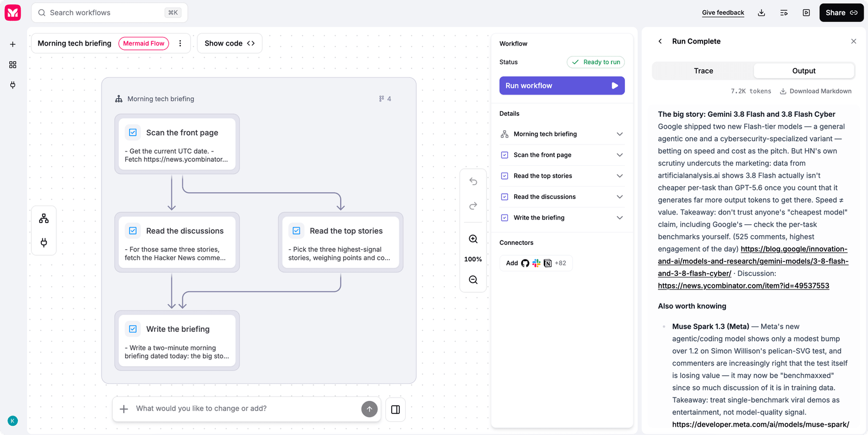Zoom in with the magnifier plus icon

point(473,239)
